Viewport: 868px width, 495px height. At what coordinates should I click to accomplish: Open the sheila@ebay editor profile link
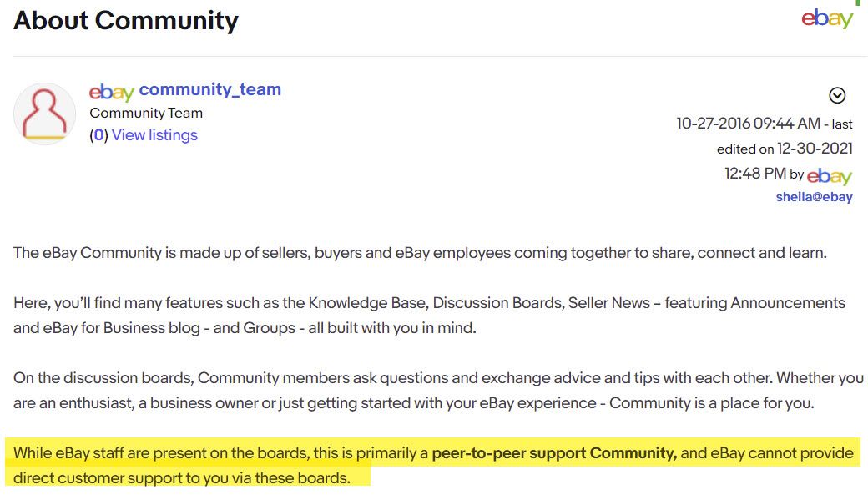pos(814,196)
